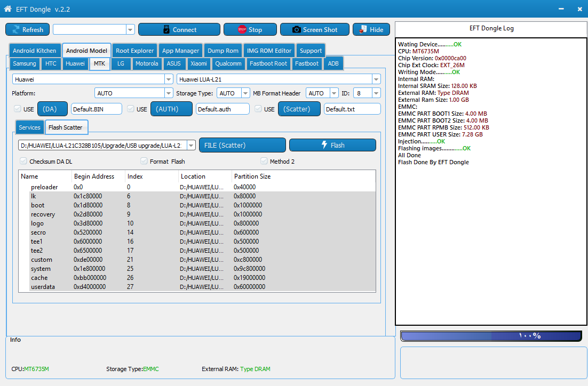Take a Screen Shot with camera button
Viewport: 588px width, 386px height.
(x=315, y=30)
